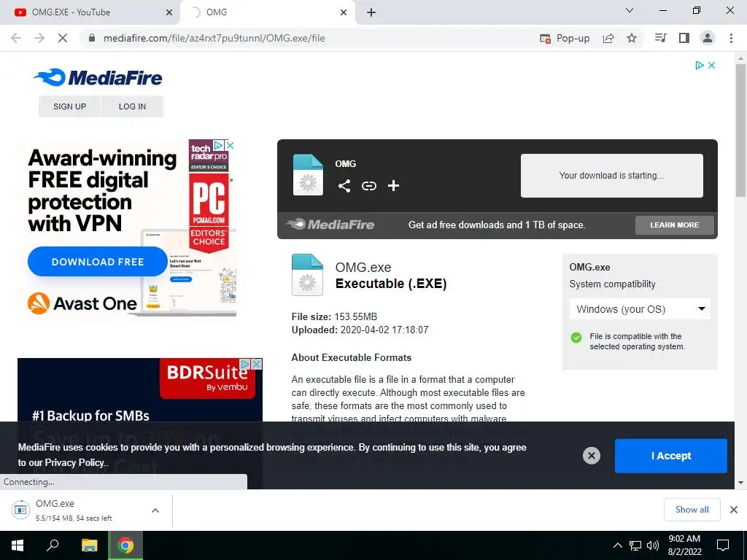
Task: Click 'File size: 153.55MB' text
Action: pyautogui.click(x=334, y=316)
